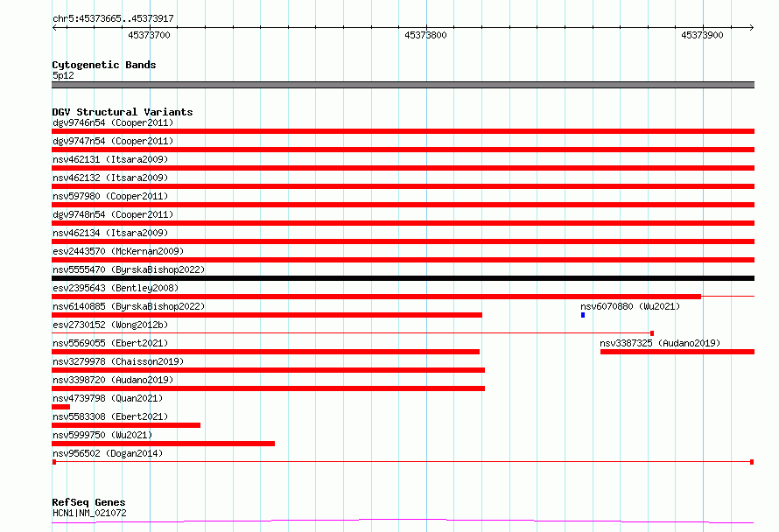This screenshot has width=779, height=532.
Task: Click the RefSeq Genes track heading
Action: coord(88,502)
